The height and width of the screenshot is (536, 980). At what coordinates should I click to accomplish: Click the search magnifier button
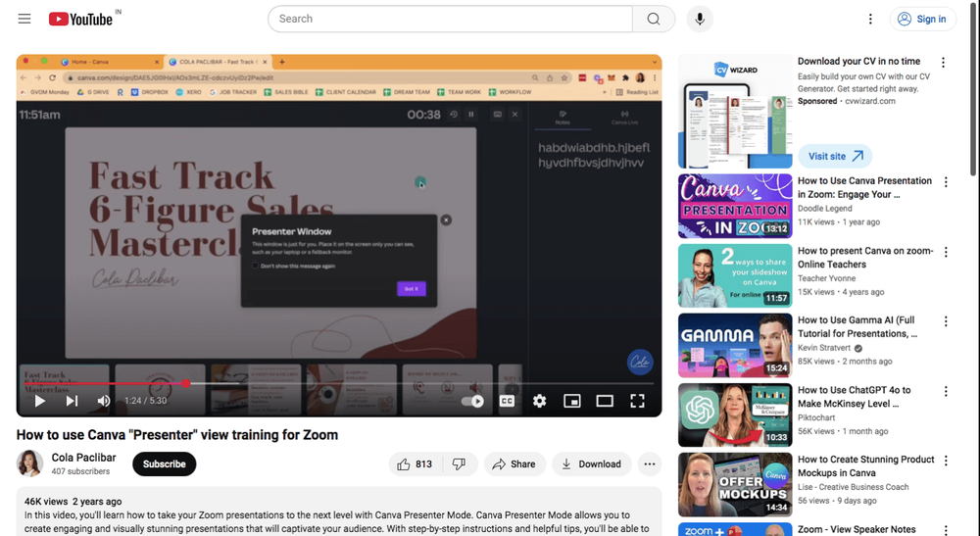pos(653,19)
